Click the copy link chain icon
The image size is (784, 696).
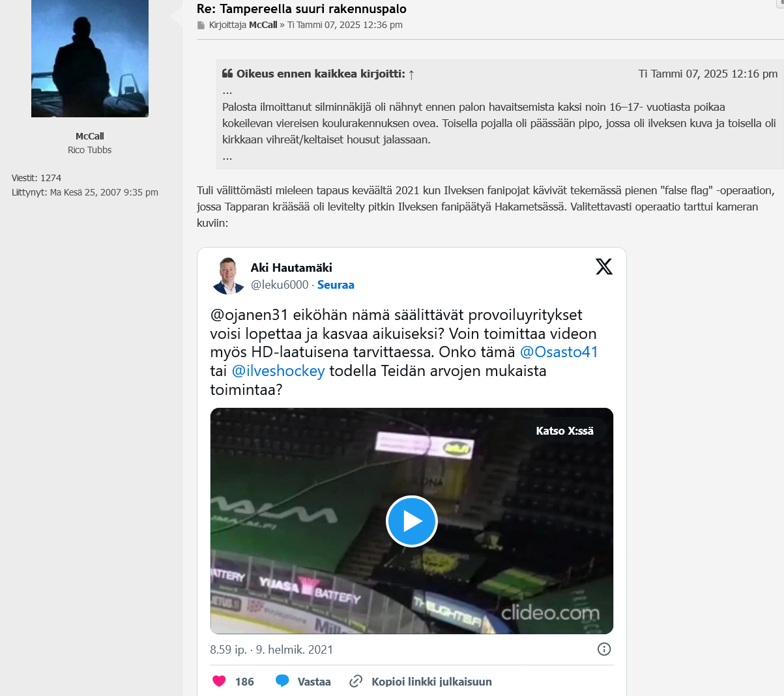(356, 681)
